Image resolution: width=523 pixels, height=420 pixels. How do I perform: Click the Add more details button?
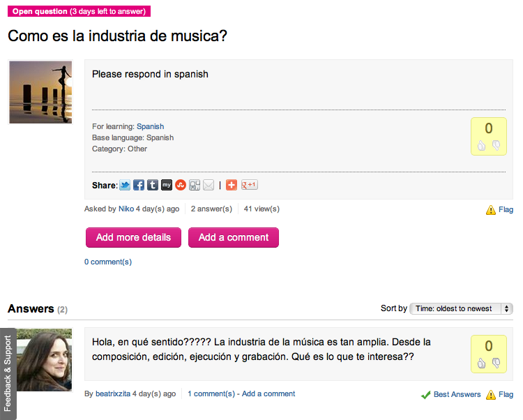133,237
